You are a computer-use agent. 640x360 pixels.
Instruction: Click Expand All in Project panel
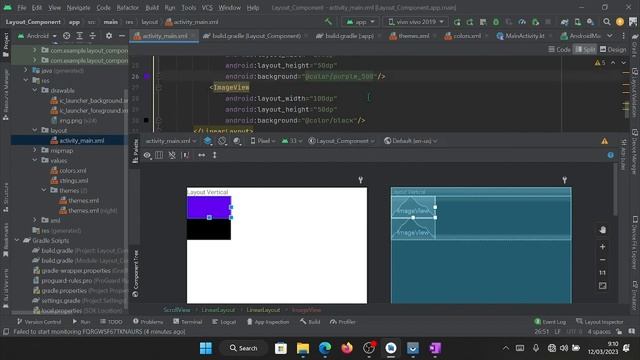[80, 36]
